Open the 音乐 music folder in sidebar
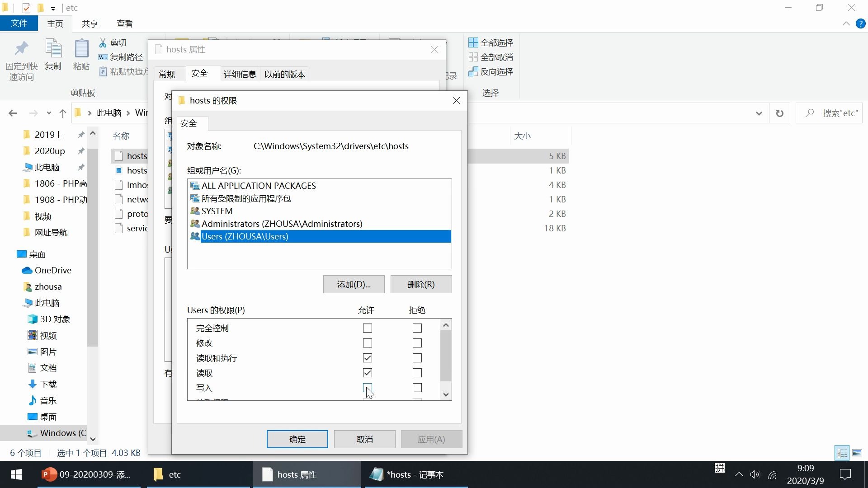Screen dimensions: 868x488 pos(42,400)
